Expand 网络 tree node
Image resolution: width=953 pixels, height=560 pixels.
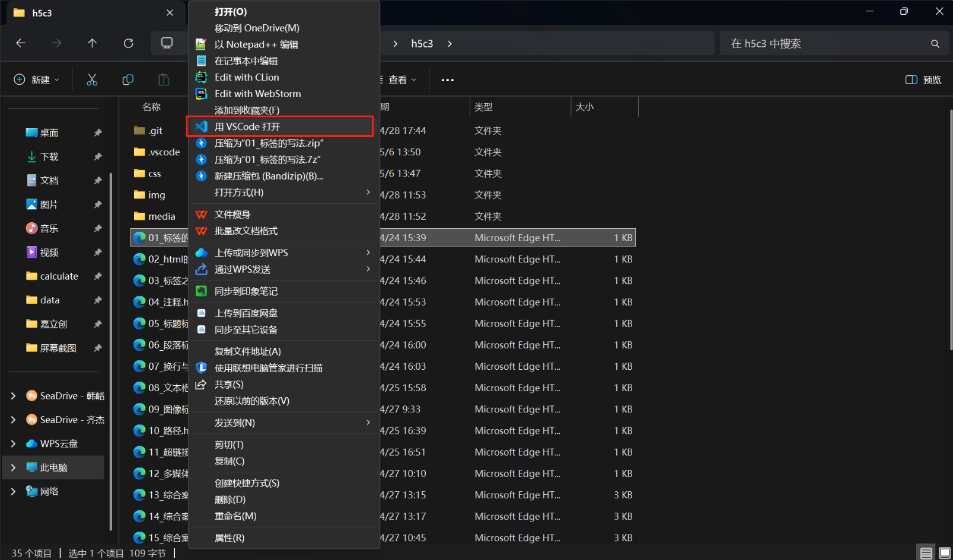pyautogui.click(x=13, y=491)
